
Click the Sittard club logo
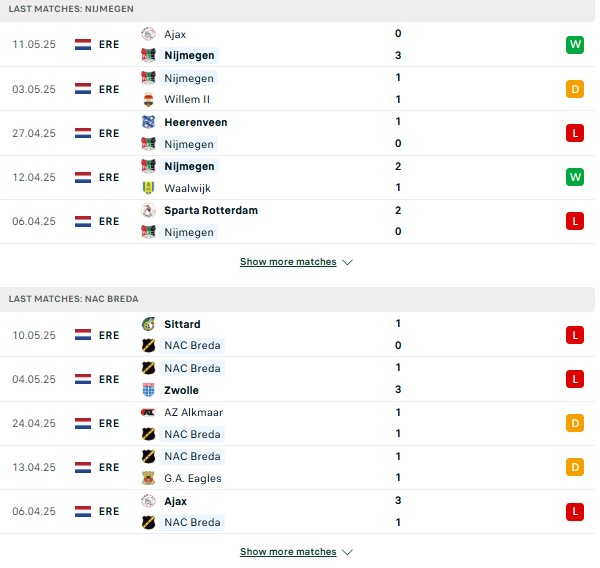pos(148,324)
